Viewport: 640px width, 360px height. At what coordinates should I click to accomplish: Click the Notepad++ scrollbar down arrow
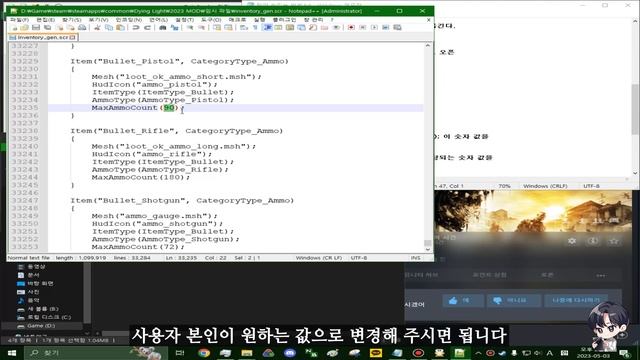(x=427, y=249)
